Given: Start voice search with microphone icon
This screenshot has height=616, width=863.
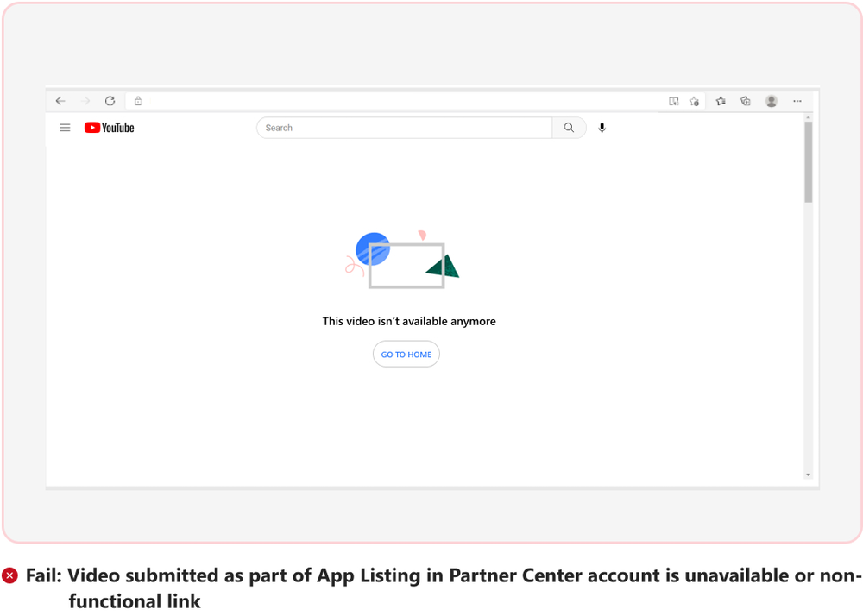Looking at the screenshot, I should click(x=602, y=128).
